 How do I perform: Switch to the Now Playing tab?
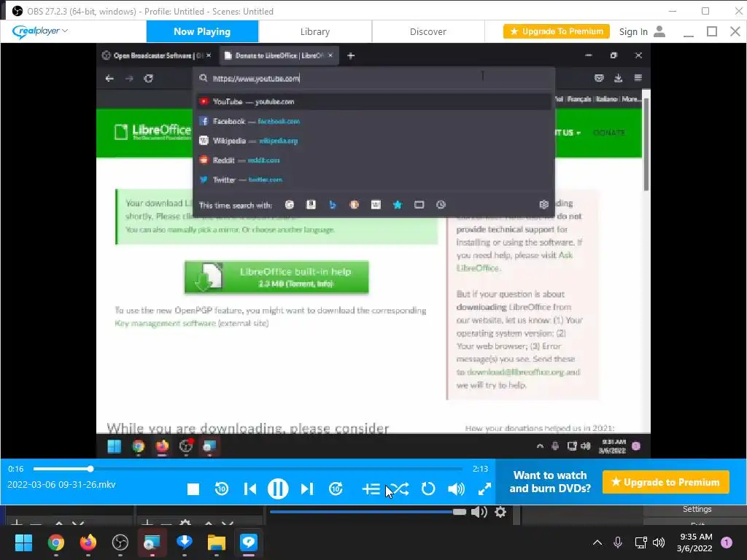click(x=202, y=31)
